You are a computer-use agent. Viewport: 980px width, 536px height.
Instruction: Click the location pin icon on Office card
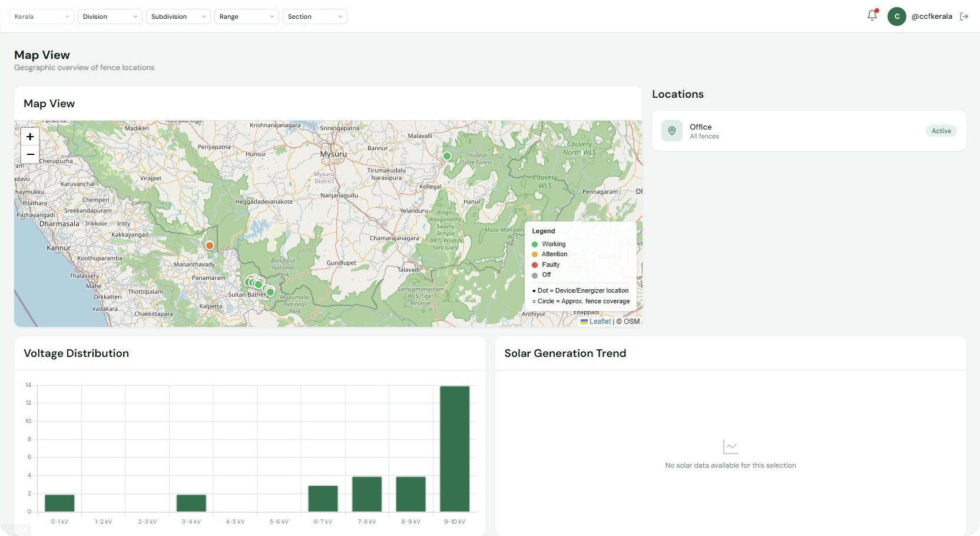click(x=671, y=131)
